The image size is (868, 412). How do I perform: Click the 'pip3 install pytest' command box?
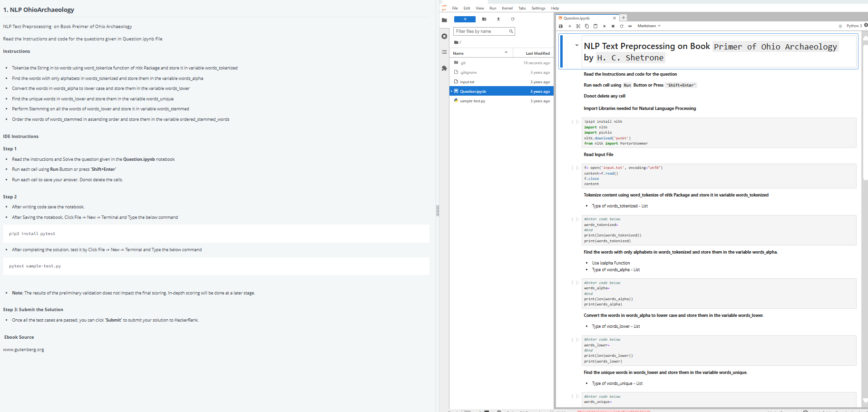216,234
